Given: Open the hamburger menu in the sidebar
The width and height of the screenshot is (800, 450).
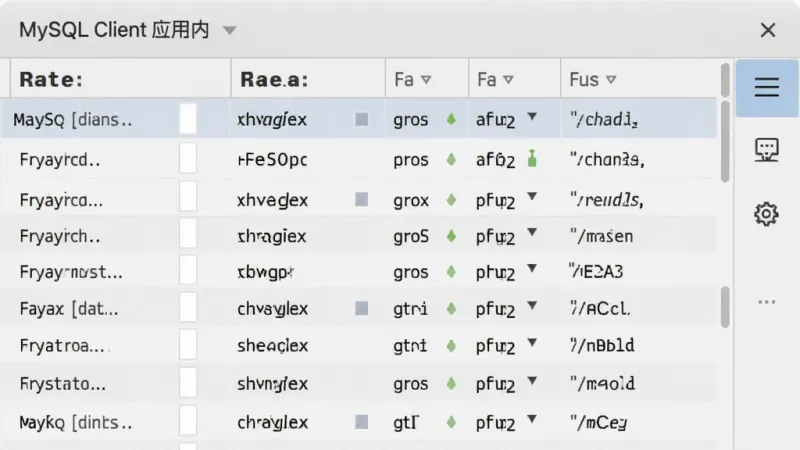Looking at the screenshot, I should click(767, 88).
